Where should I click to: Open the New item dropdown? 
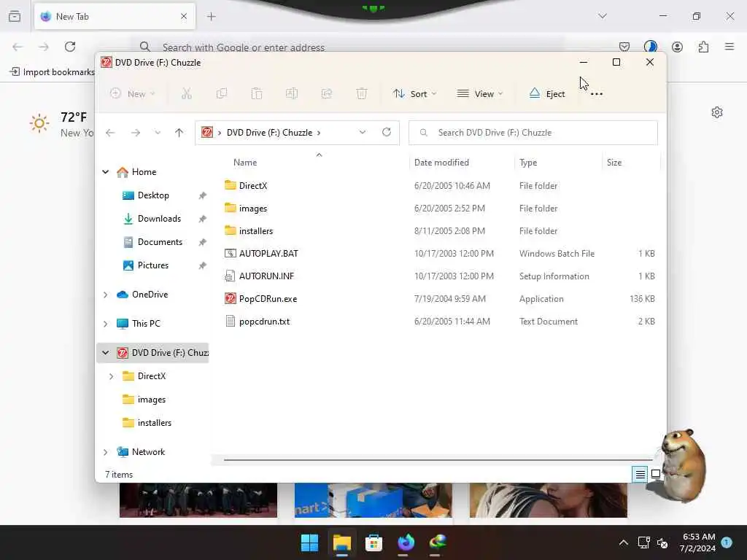pos(133,94)
